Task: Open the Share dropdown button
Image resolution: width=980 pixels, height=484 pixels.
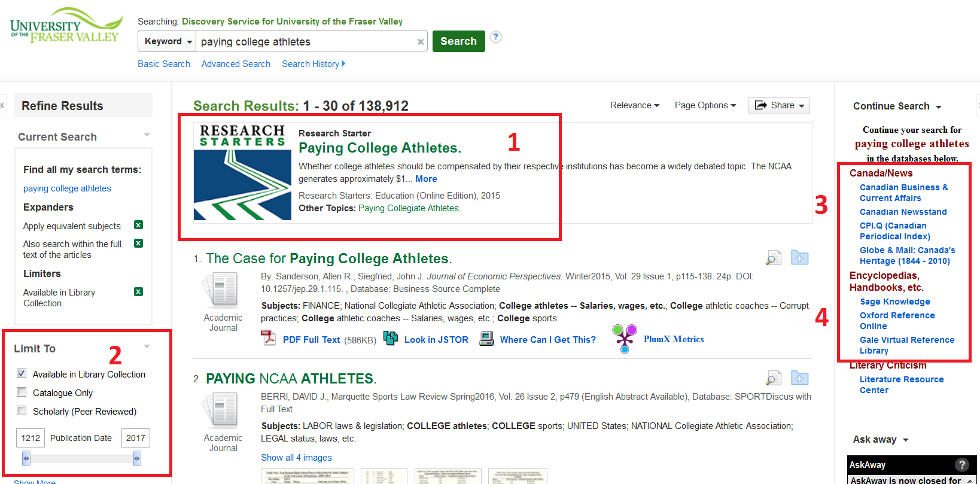Action: [x=778, y=105]
